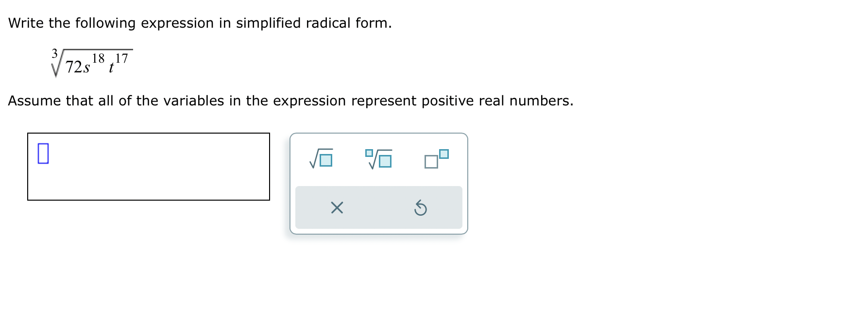Click the empty answer field to begin typing
Screen dimensions: 868x325
click(x=146, y=168)
